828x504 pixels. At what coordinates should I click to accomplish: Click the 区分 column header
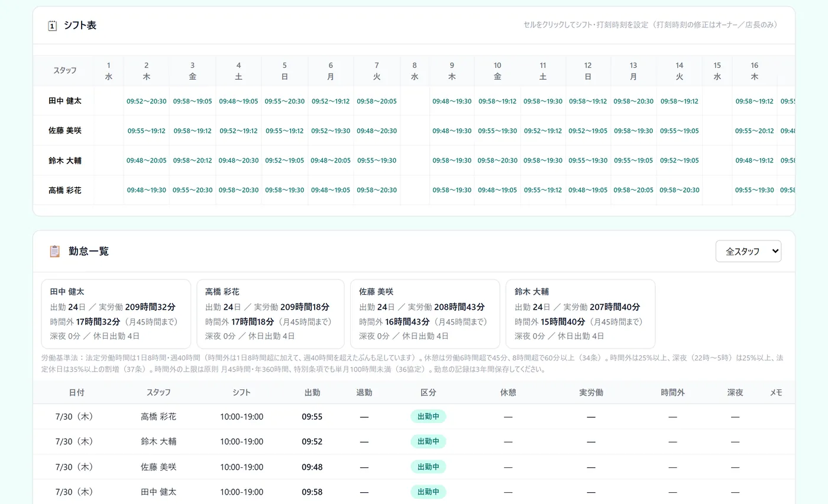pos(428,392)
